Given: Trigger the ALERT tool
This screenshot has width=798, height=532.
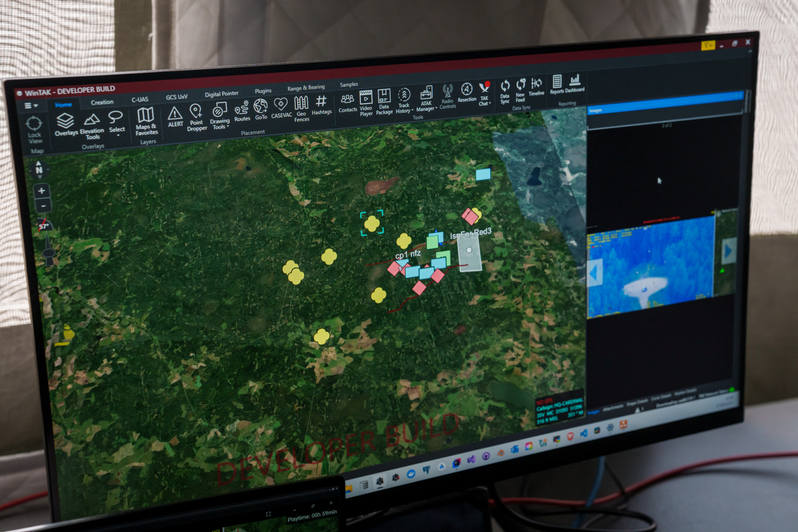Looking at the screenshot, I should (175, 117).
